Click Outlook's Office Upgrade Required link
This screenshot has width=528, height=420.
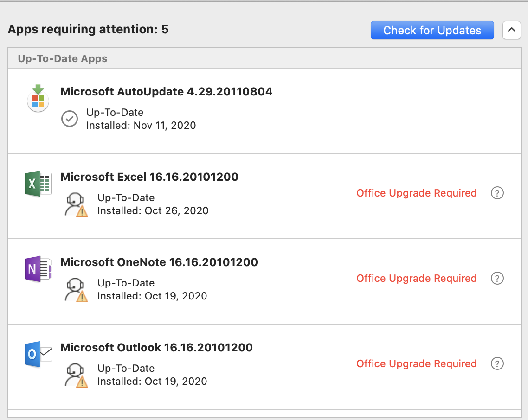pyautogui.click(x=416, y=363)
